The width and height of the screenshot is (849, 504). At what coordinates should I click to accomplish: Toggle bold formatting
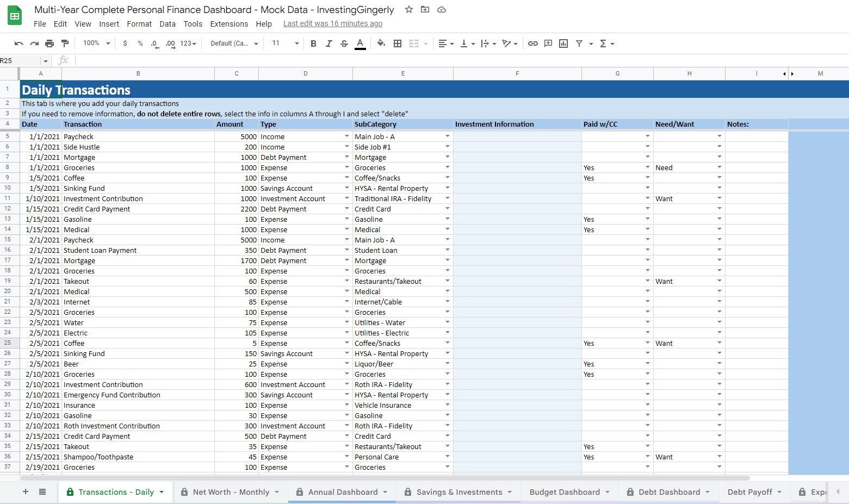coord(313,43)
